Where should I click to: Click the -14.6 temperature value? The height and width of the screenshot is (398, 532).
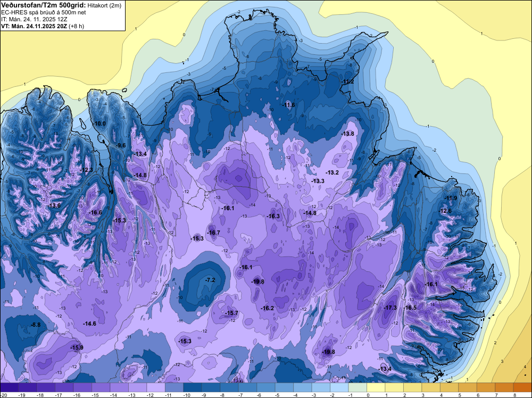89,324
